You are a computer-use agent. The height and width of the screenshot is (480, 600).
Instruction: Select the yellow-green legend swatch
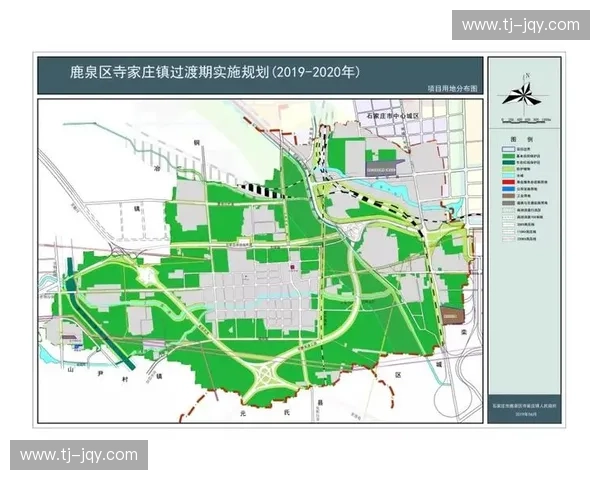pyautogui.click(x=508, y=169)
